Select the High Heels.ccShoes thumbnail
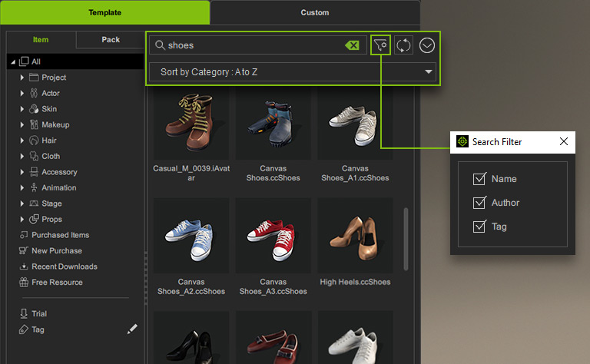590x364 pixels. [x=355, y=237]
